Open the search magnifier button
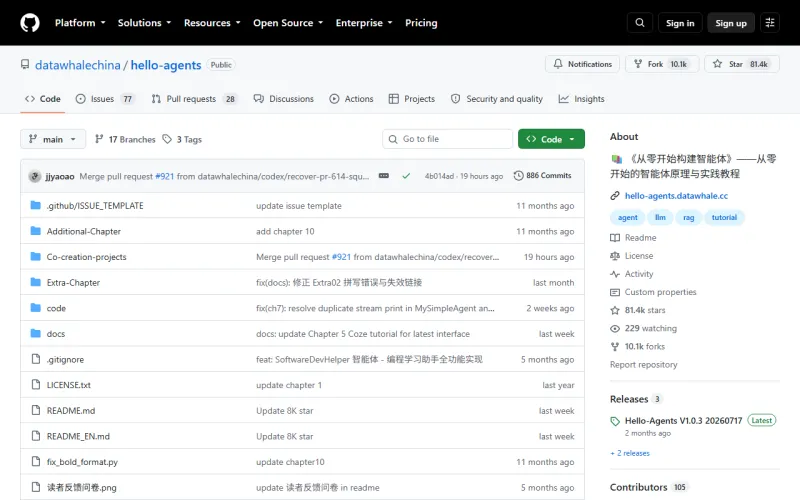This screenshot has width=800, height=500. tap(639, 23)
